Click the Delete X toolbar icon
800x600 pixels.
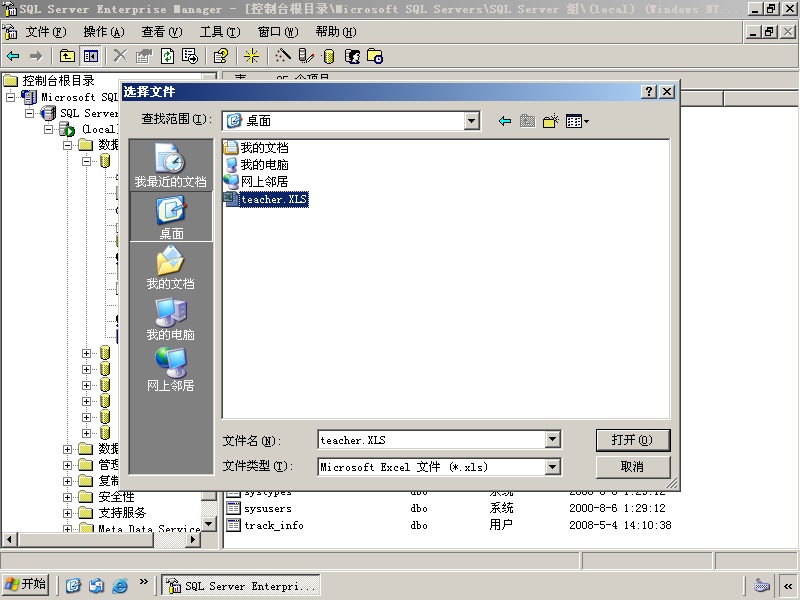120,56
